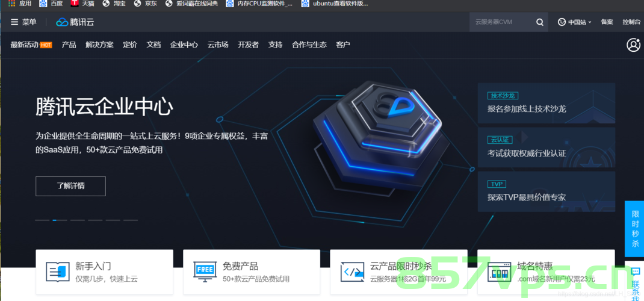This screenshot has height=301, width=644.
Task: Open the 京东 bookmark
Action: [x=145, y=4]
